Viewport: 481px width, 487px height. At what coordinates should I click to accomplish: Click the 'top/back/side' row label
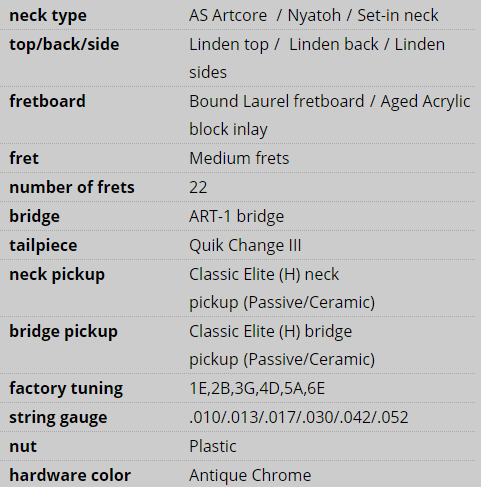(x=64, y=44)
